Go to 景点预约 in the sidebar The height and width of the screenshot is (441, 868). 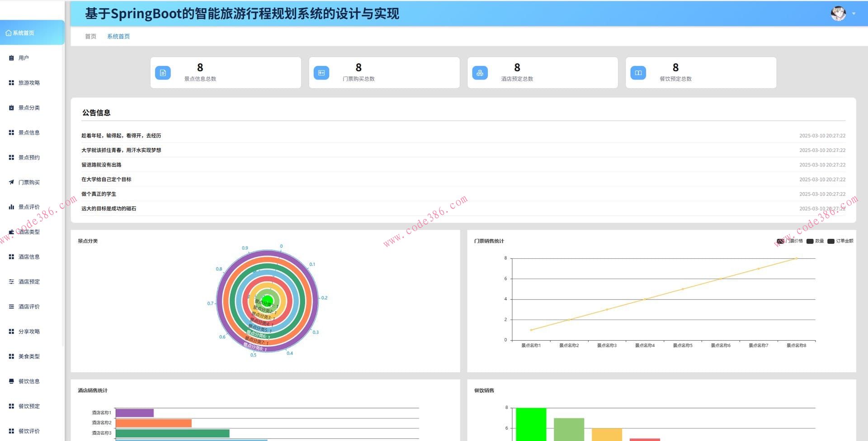[x=29, y=157]
